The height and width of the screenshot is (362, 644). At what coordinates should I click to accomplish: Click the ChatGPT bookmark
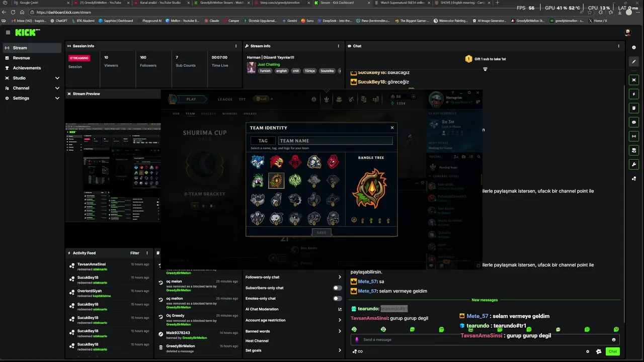(x=59, y=21)
